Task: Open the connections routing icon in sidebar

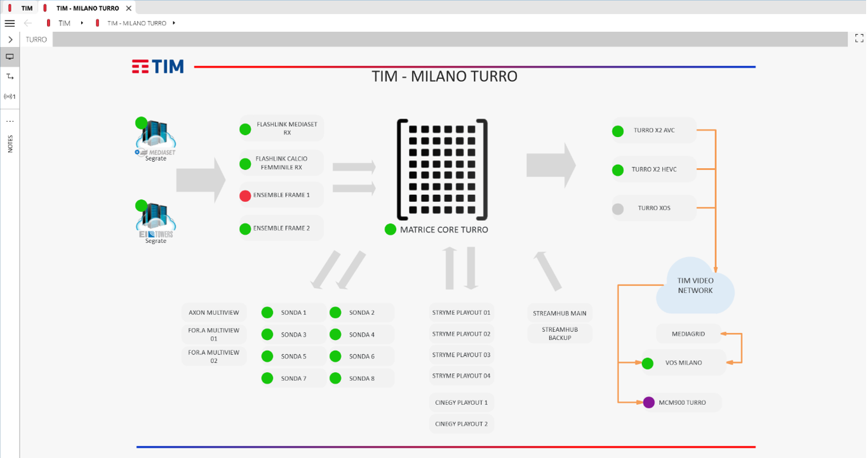Action: (10, 77)
